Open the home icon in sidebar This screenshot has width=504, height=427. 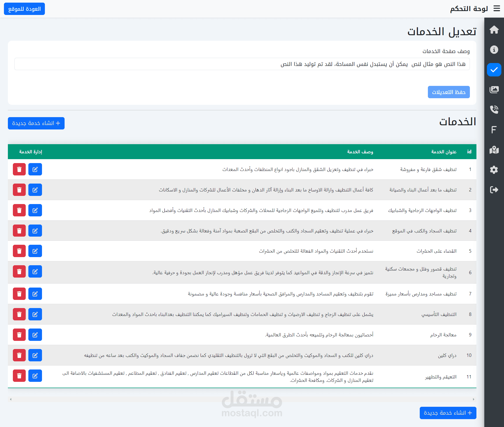click(494, 30)
